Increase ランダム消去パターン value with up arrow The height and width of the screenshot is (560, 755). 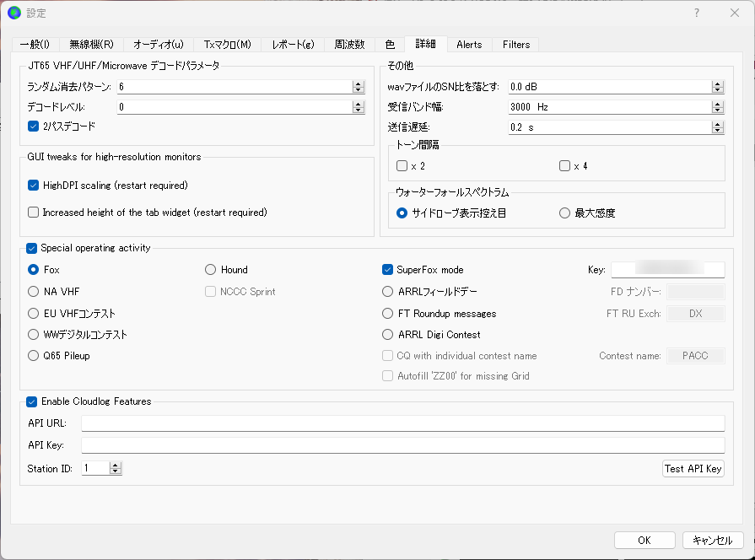tap(358, 83)
